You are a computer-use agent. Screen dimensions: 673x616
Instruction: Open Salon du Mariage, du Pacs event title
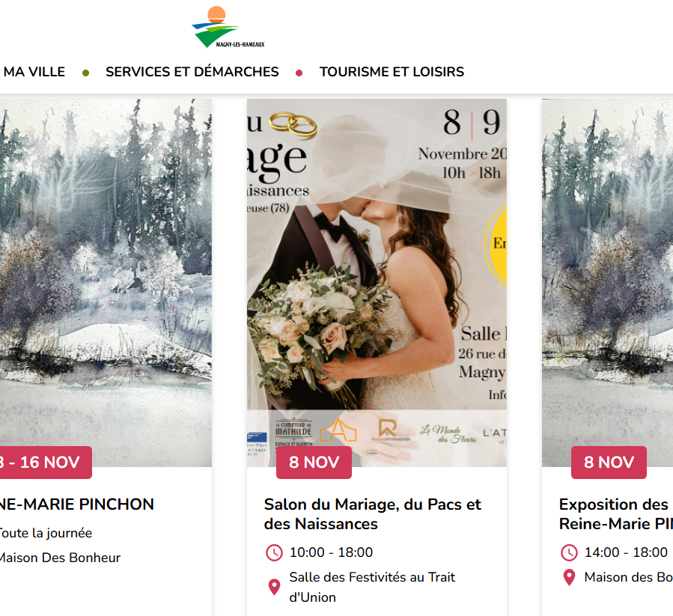(373, 514)
